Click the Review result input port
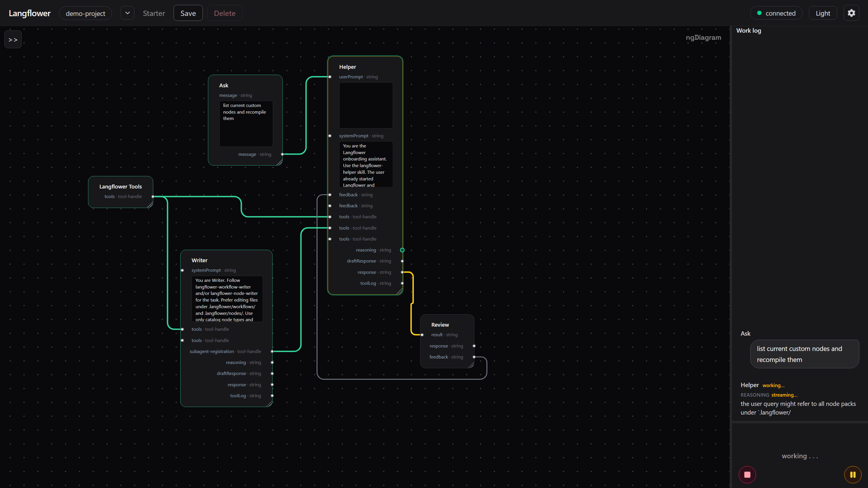Image resolution: width=868 pixels, height=488 pixels. click(x=422, y=335)
